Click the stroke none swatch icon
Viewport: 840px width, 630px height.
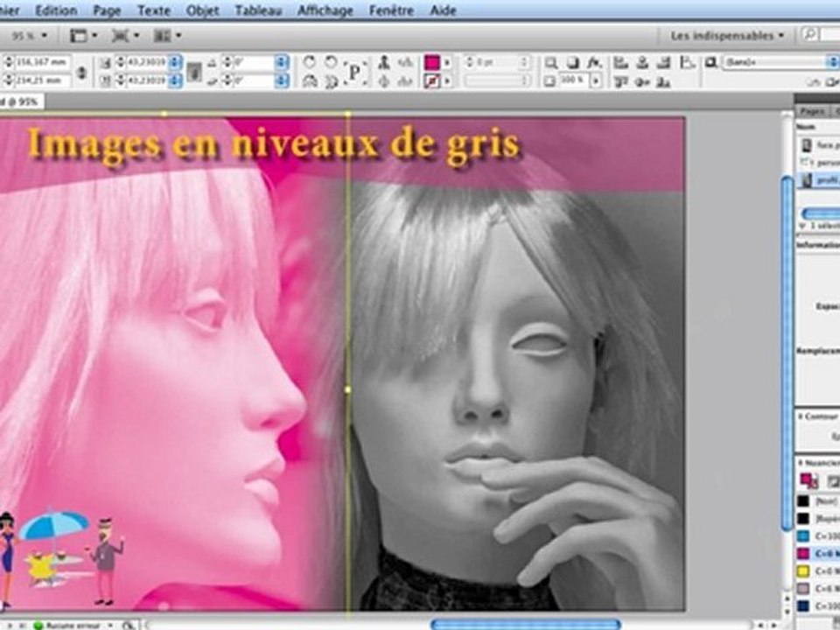pos(432,81)
